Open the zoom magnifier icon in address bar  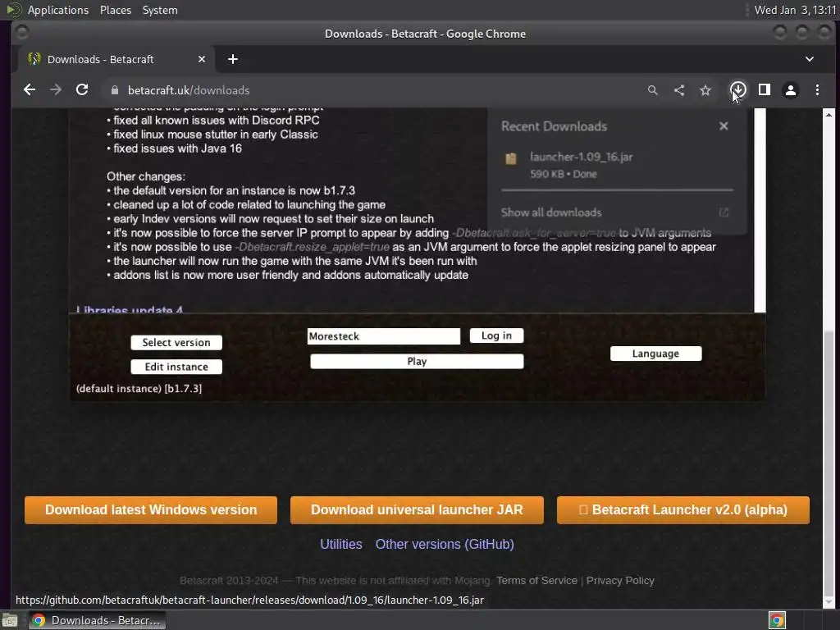pyautogui.click(x=652, y=90)
